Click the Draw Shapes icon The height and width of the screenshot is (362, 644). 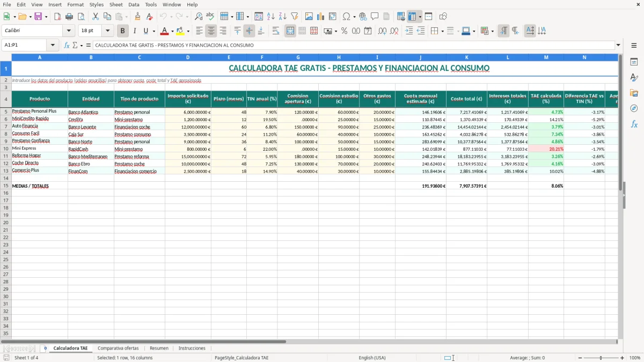coord(443,17)
